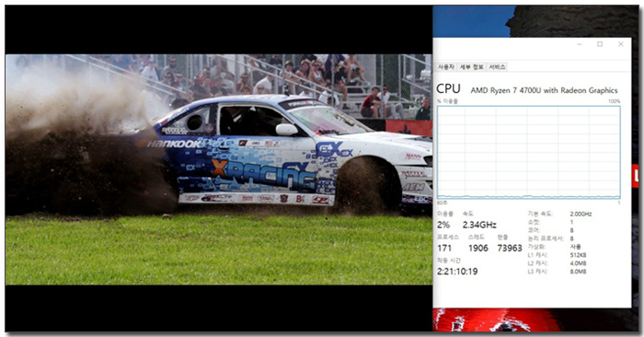Maximize the Task Manager window
644x337 pixels.
(600, 44)
